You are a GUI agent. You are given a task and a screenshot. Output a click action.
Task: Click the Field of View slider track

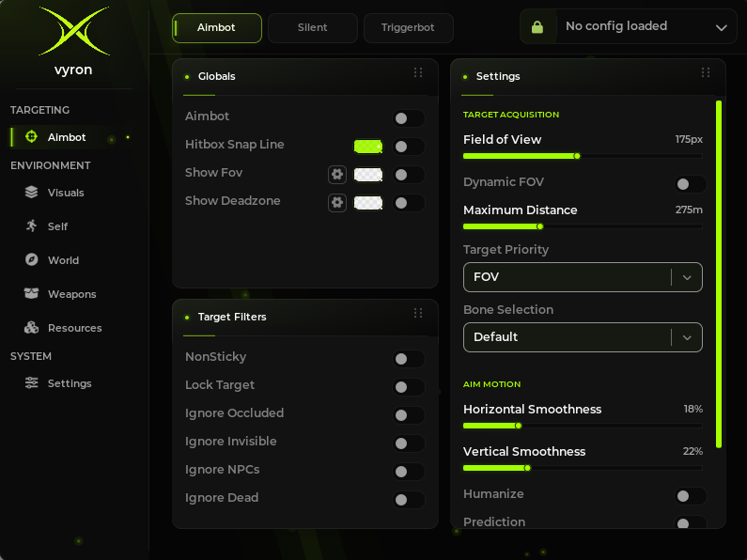tap(583, 156)
